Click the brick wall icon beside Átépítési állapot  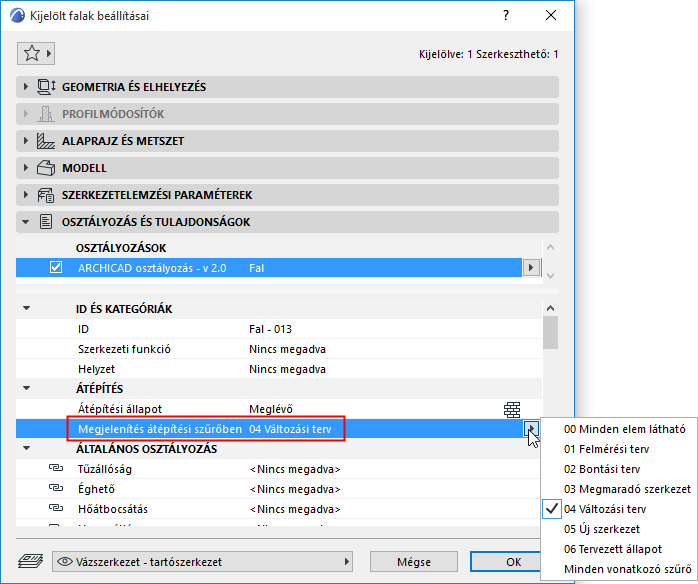pyautogui.click(x=512, y=410)
